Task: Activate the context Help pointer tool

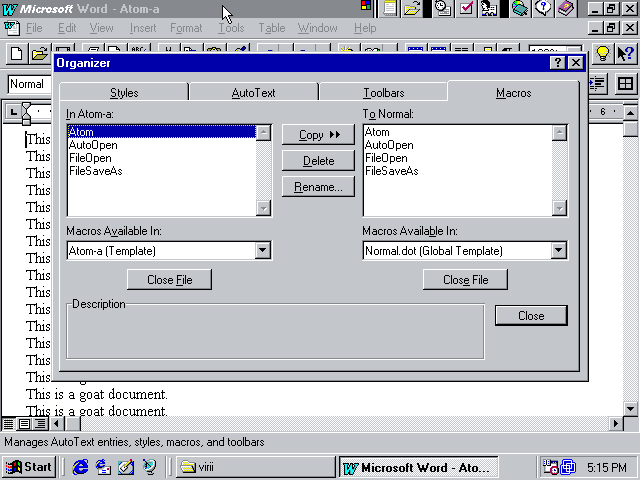Action: click(x=625, y=53)
